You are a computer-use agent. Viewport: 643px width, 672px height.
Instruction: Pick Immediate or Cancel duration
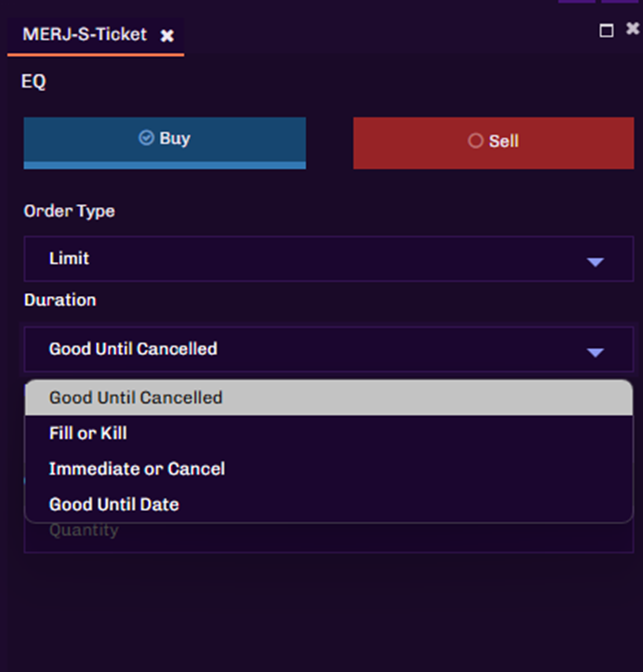tap(137, 469)
